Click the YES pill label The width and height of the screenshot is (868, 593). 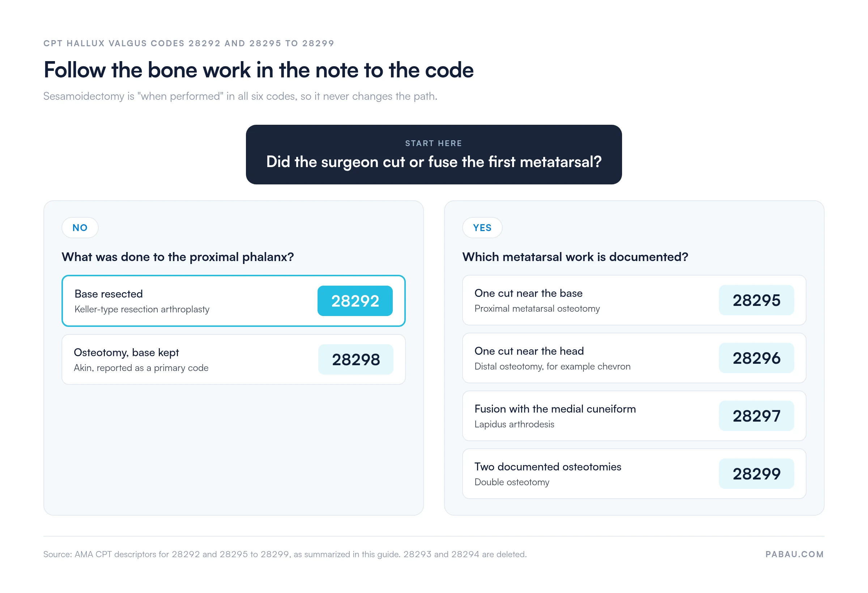(x=482, y=228)
